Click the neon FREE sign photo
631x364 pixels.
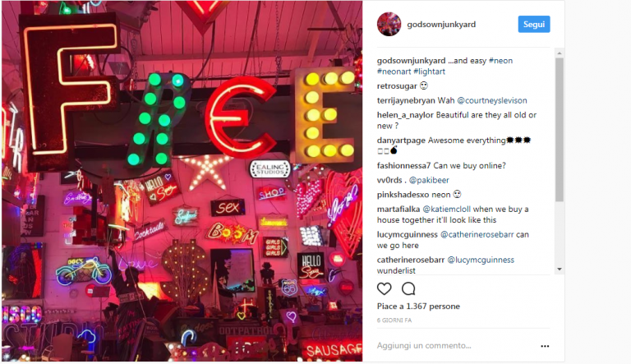[x=182, y=181]
